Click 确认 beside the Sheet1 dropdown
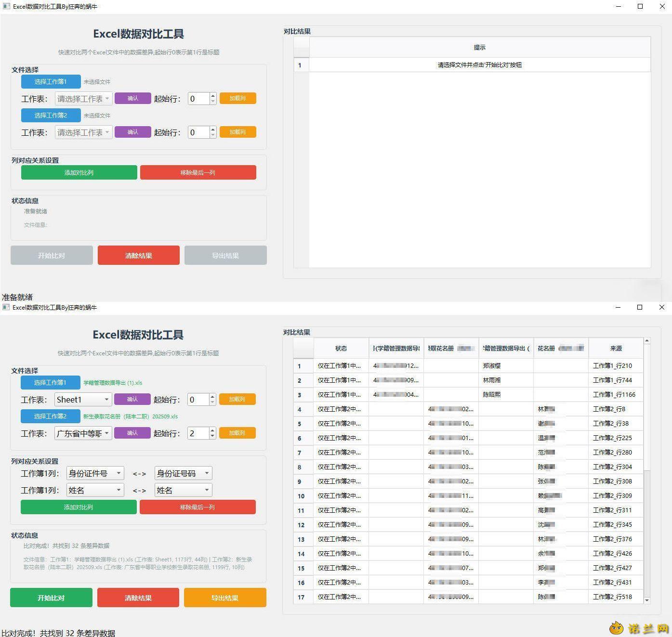 132,399
